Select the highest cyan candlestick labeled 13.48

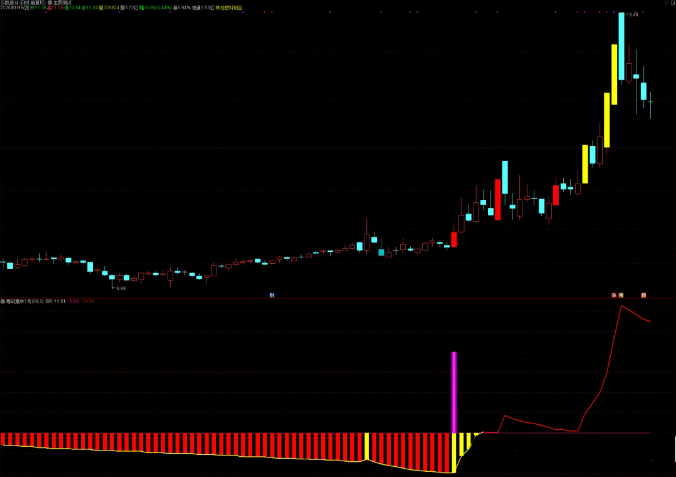[621, 46]
